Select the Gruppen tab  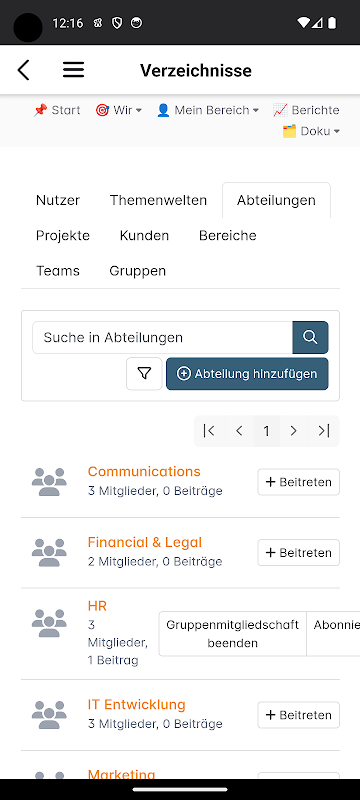[x=138, y=270]
